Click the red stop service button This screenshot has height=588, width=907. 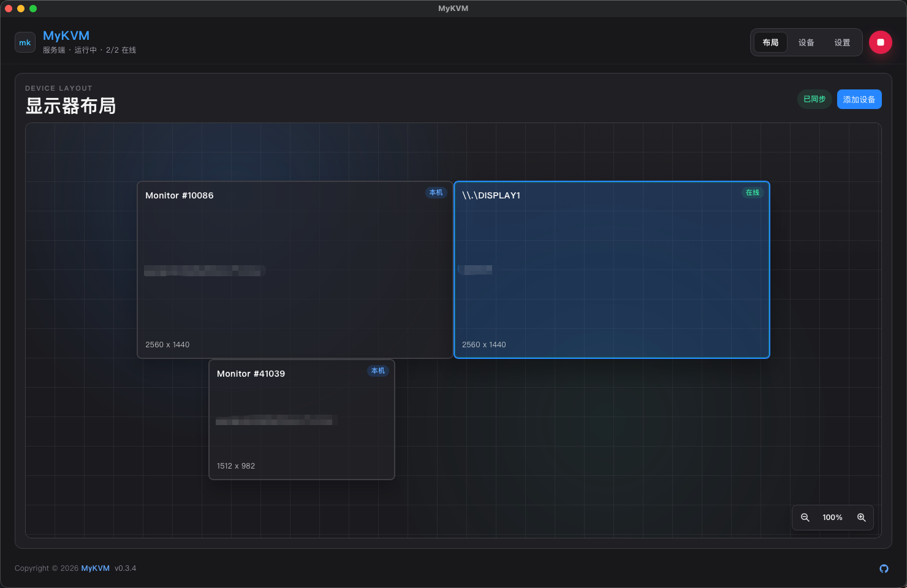click(881, 42)
